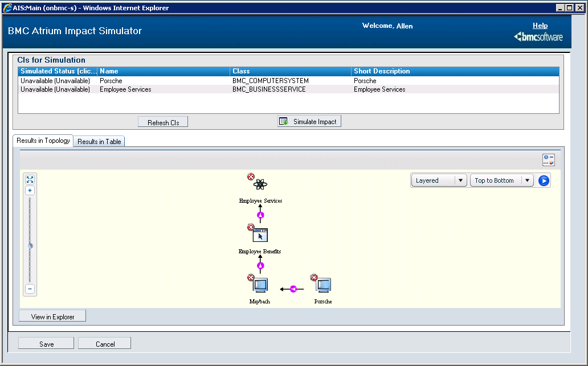Screen dimensions: 588x366
Task: Click the Maybach label in topology
Action: click(x=259, y=301)
